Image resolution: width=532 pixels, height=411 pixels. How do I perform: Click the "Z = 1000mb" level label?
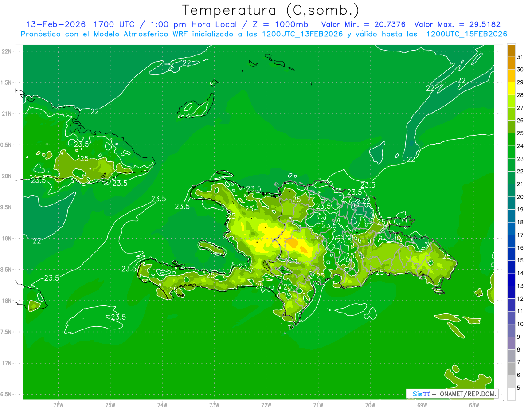click(x=281, y=24)
